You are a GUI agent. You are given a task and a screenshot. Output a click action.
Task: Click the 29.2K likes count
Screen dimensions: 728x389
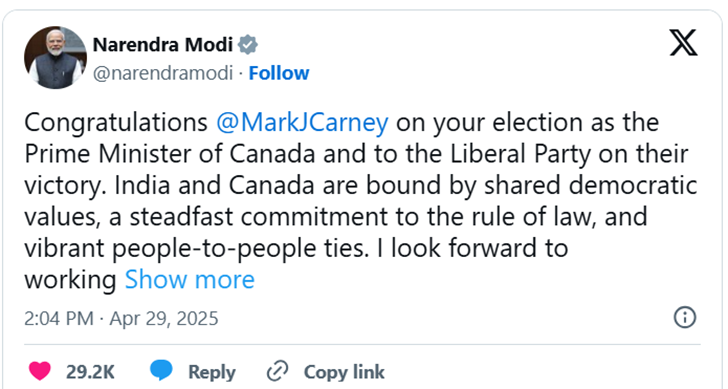(90, 372)
